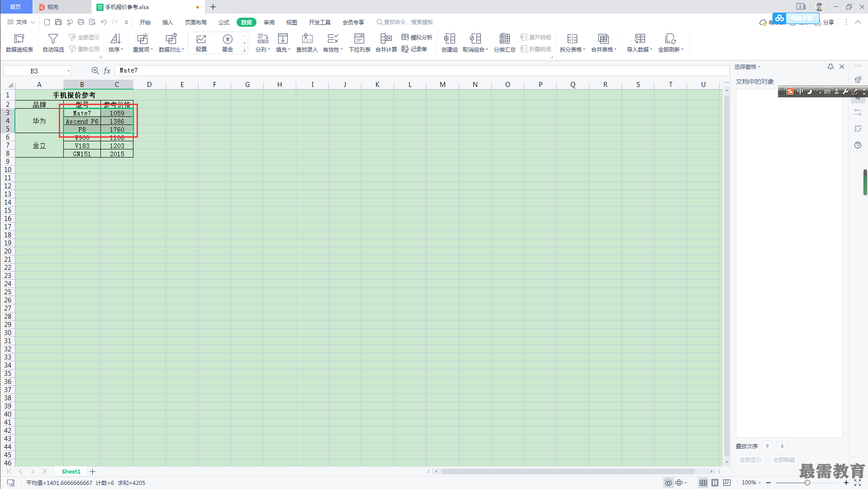The image size is (868, 489).
Task: Click the zoom out minus button
Action: point(768,483)
